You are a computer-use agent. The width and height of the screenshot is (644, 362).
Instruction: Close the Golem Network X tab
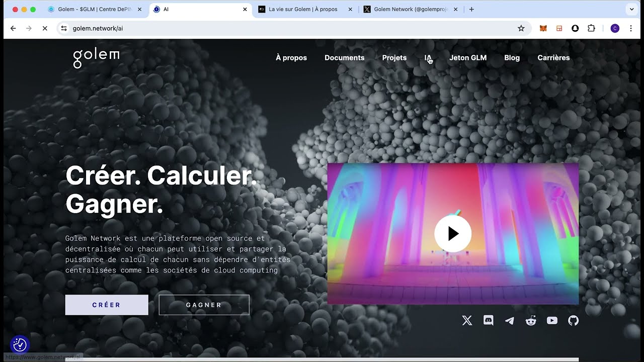(455, 9)
